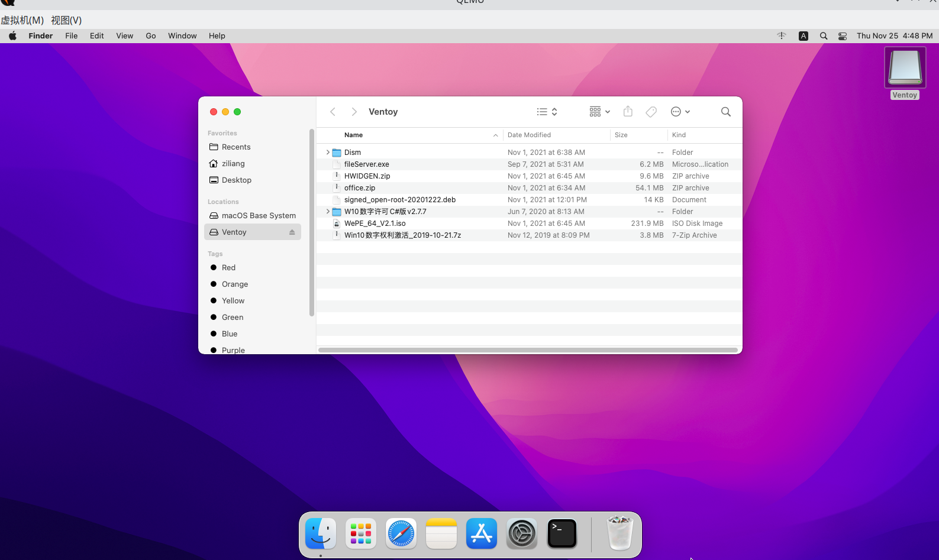The width and height of the screenshot is (939, 560).
Task: Click menu bar clock Thu Nov 25
Action: coord(895,36)
